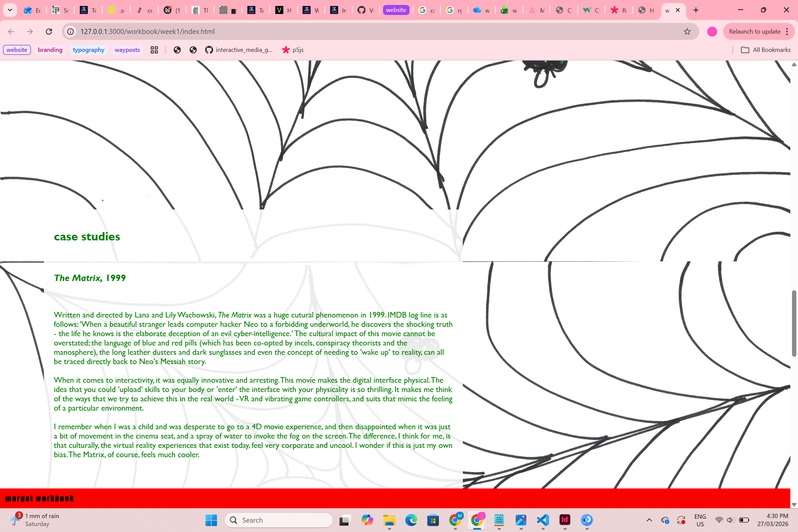Image resolution: width=798 pixels, height=532 pixels.
Task: Switch to the website tab group
Action: coord(396,10)
